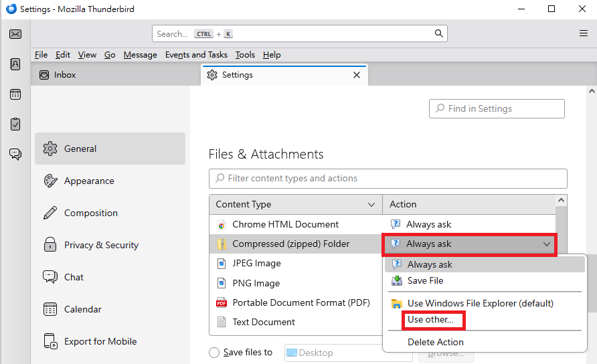The height and width of the screenshot is (364, 597).
Task: Sort by the Content Type column header
Action: 295,204
